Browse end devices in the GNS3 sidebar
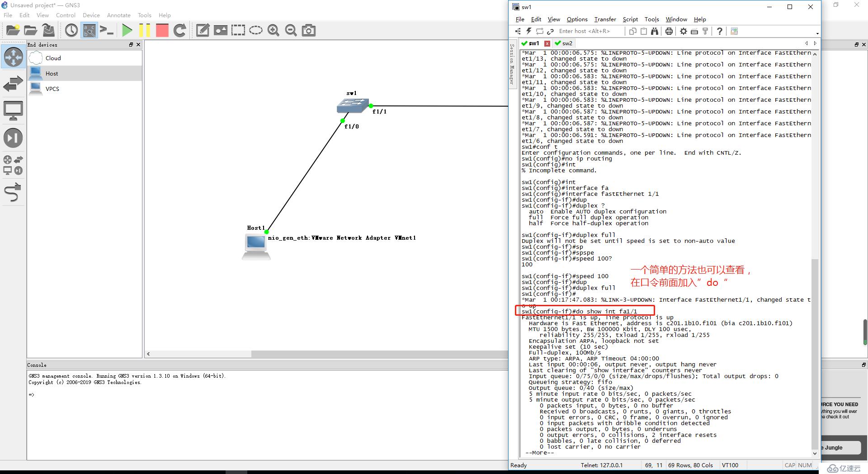Screen dimensions: 868x474 [x=13, y=110]
